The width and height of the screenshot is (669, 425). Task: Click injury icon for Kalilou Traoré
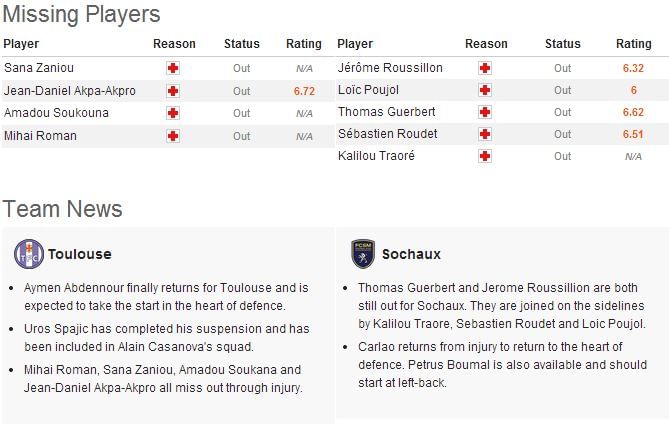[485, 156]
